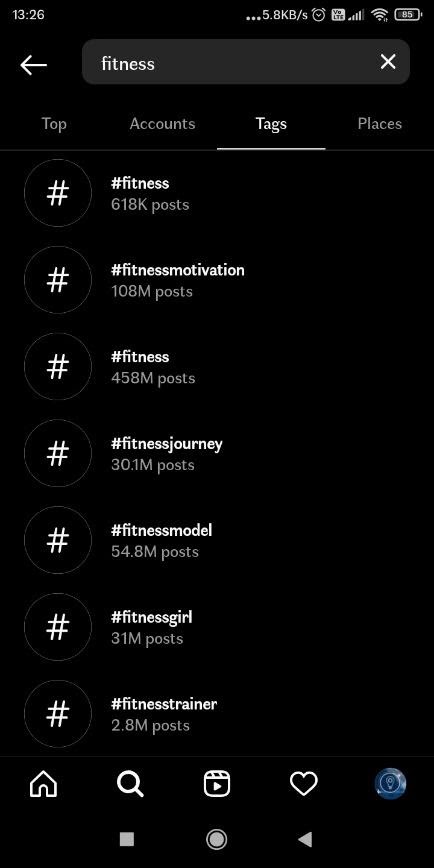Open the #fitnesstrainer hashtag result
Screen dimensions: 434x868
coord(217,714)
